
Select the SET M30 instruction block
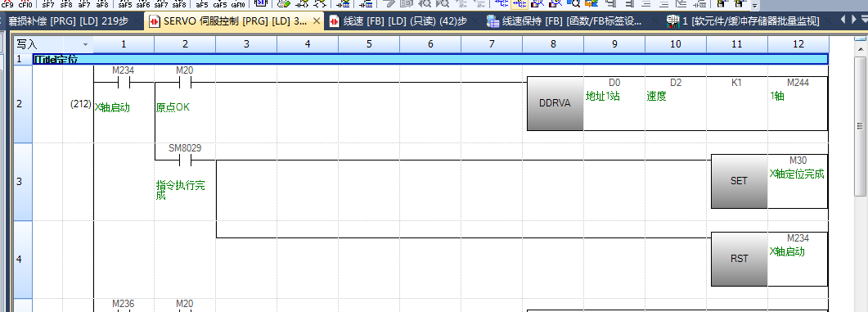tap(739, 181)
